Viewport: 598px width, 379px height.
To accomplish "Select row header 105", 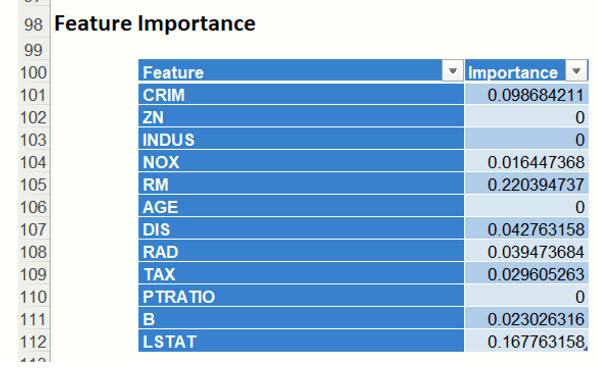I will click(34, 185).
